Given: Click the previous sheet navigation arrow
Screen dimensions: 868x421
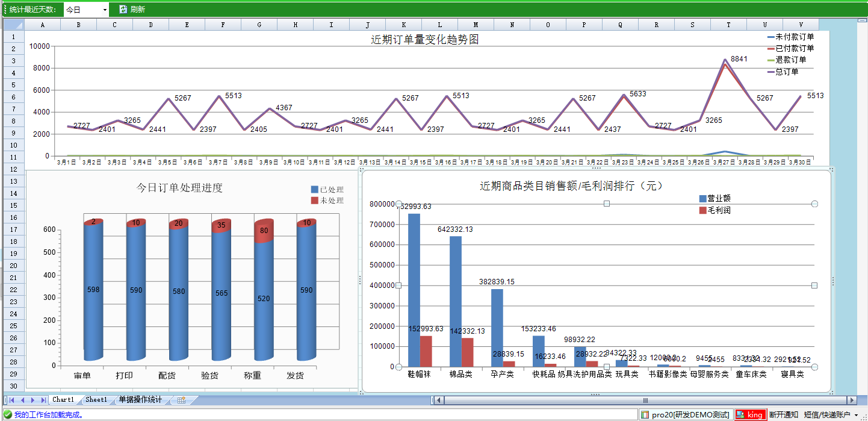Looking at the screenshot, I should pos(22,400).
